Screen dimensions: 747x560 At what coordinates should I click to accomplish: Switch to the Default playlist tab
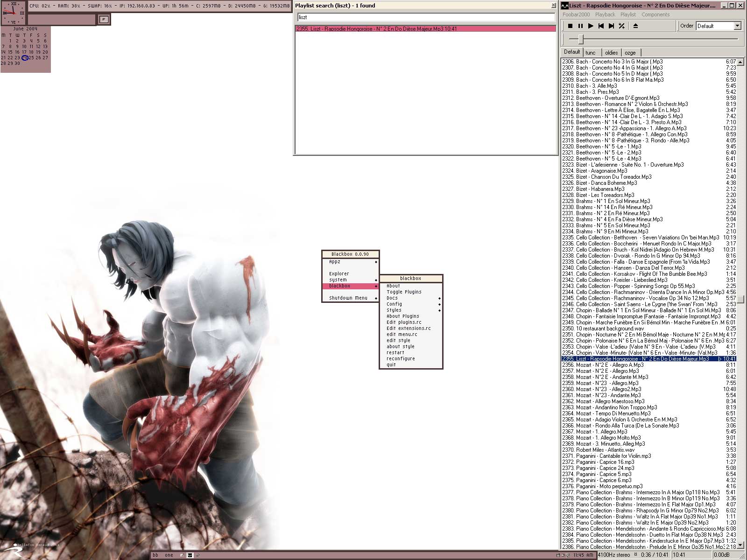point(572,52)
